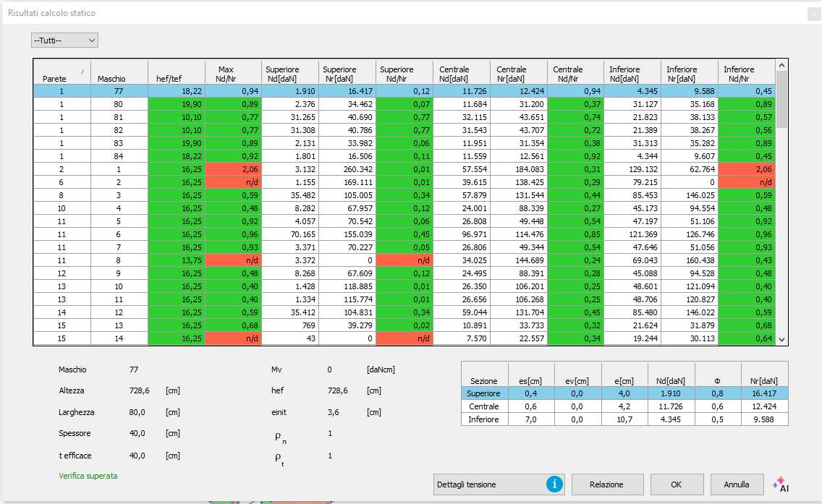
Task: Click the hef/tef column header
Action: [x=176, y=74]
